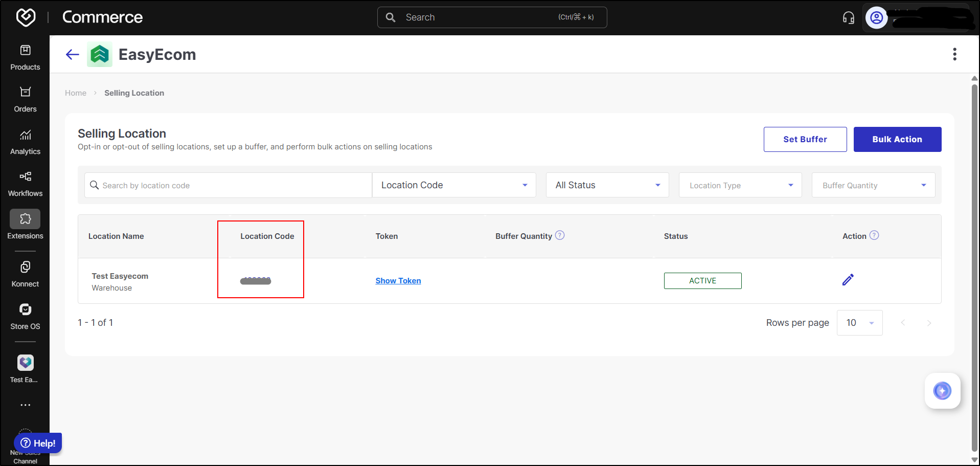Open the AI assistant floating button
Image resolution: width=980 pixels, height=466 pixels.
click(942, 391)
